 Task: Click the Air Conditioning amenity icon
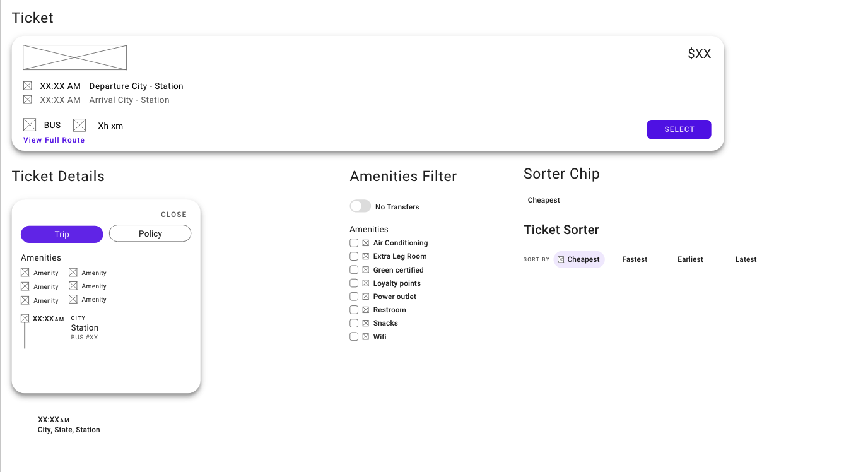[x=365, y=243]
